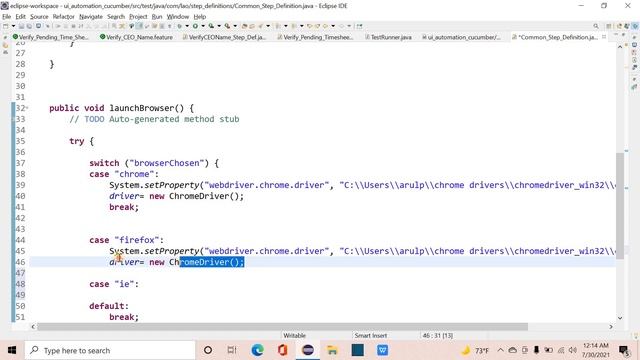This screenshot has width=640, height=360.
Task: Maximize the editor area
Action: tap(623, 36)
